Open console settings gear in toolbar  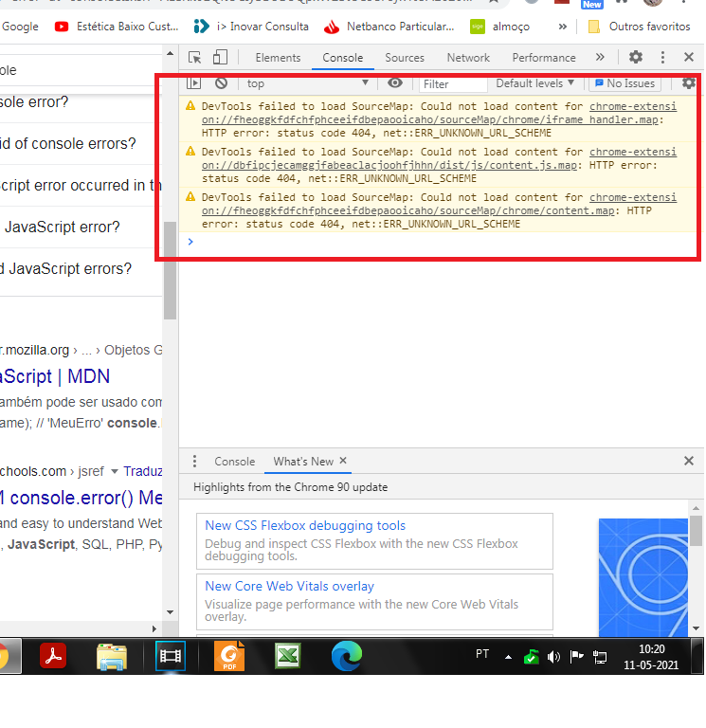coord(688,83)
